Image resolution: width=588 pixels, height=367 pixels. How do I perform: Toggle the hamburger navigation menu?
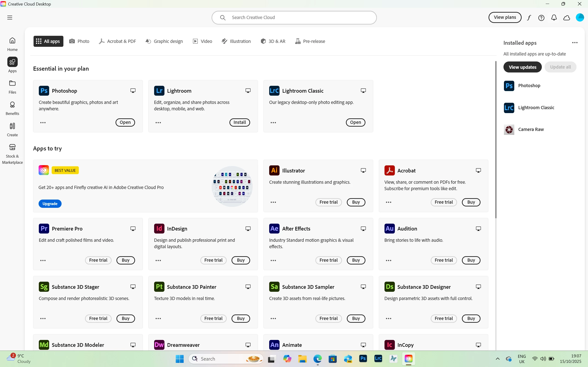[10, 17]
